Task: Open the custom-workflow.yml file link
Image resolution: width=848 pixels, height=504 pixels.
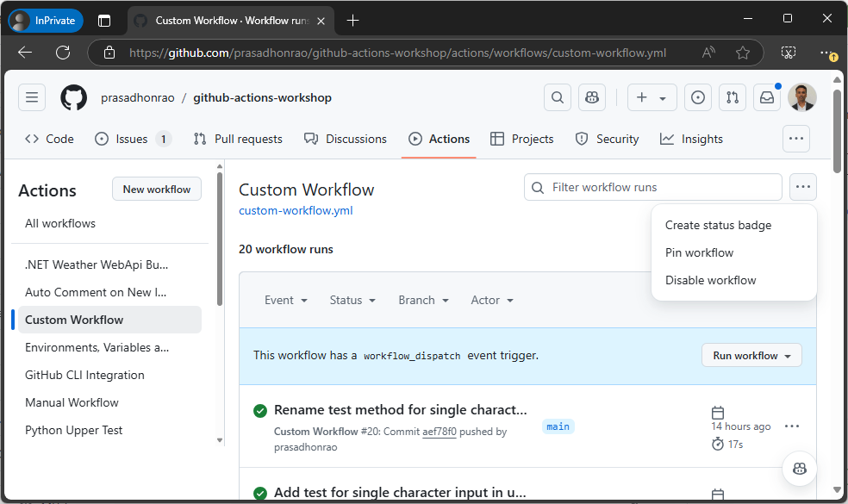Action: 296,210
